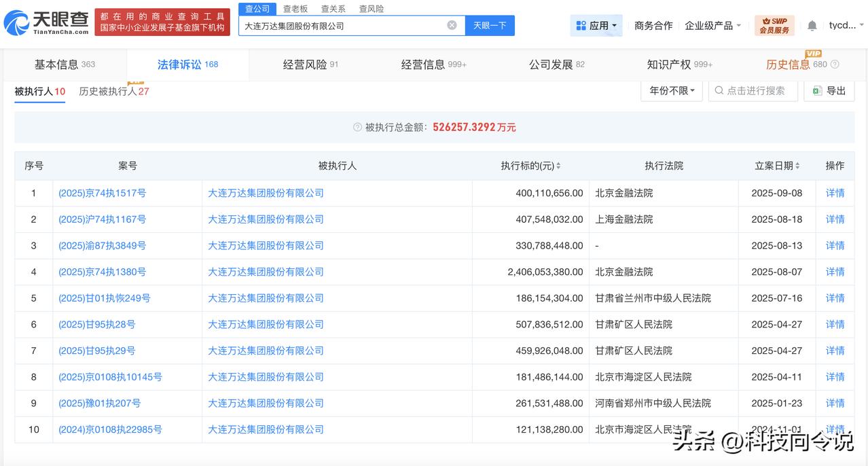Click the date 2025-09-08
This screenshot has height=466, width=868.
tap(776, 193)
